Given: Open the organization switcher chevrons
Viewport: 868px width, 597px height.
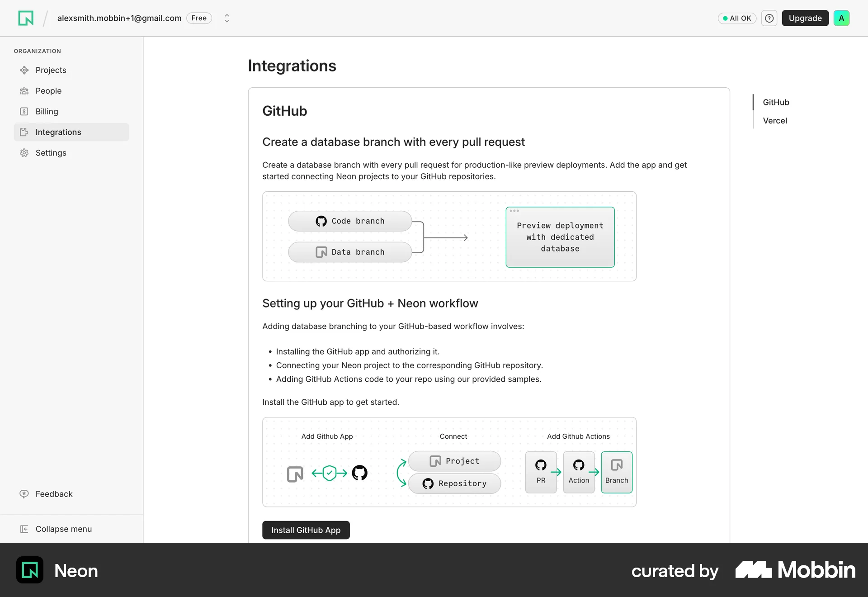Looking at the screenshot, I should [227, 18].
